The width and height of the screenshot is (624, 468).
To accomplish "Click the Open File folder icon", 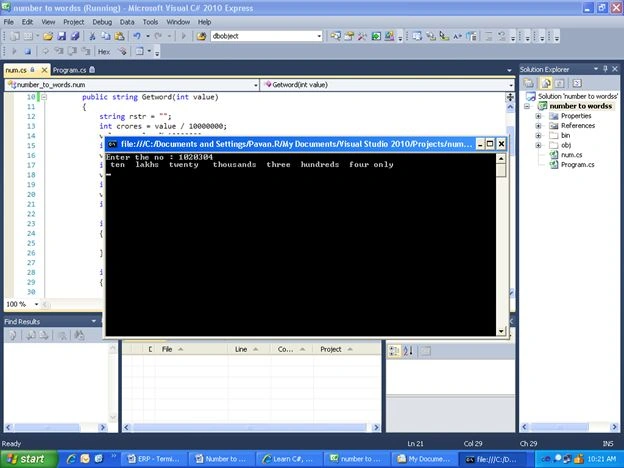I will click(x=48, y=36).
